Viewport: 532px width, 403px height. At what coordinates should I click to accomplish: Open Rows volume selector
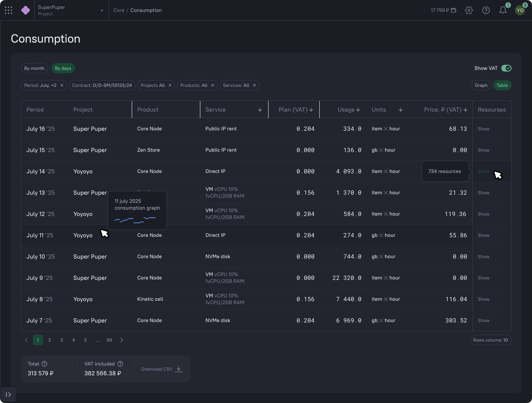coord(490,340)
